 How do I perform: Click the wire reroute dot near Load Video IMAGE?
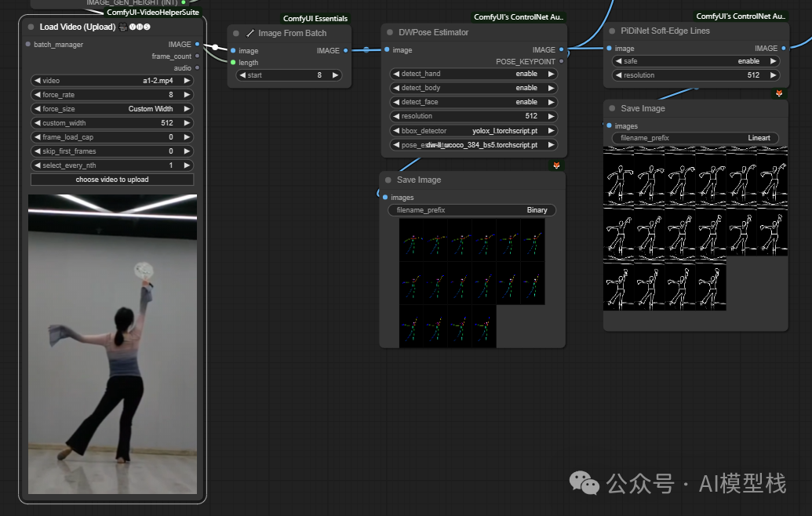click(x=215, y=47)
